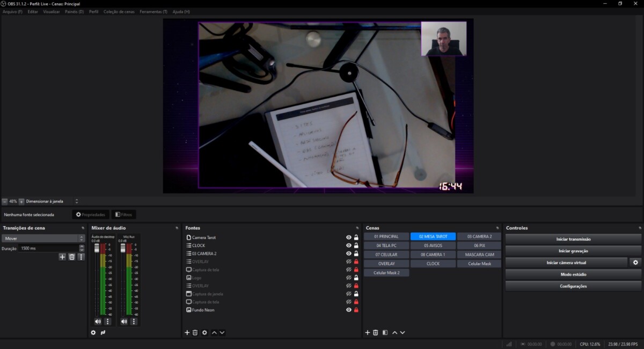
Task: Add a new source with plus icon
Action: click(187, 333)
